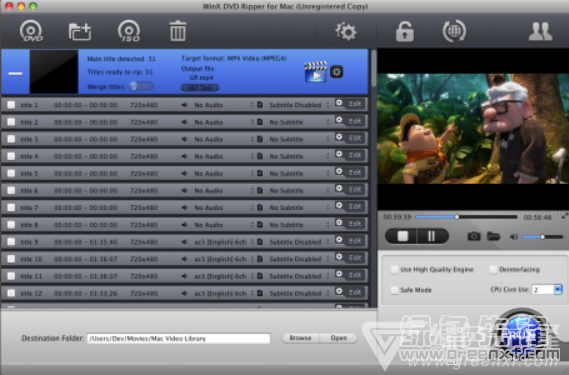Take a snapshot with the camera icon
The width and height of the screenshot is (569, 375).
point(474,237)
